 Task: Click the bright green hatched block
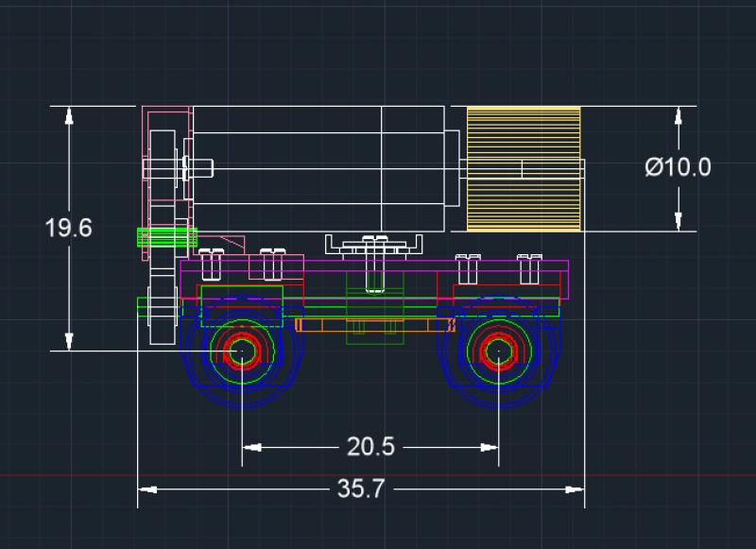(167, 237)
